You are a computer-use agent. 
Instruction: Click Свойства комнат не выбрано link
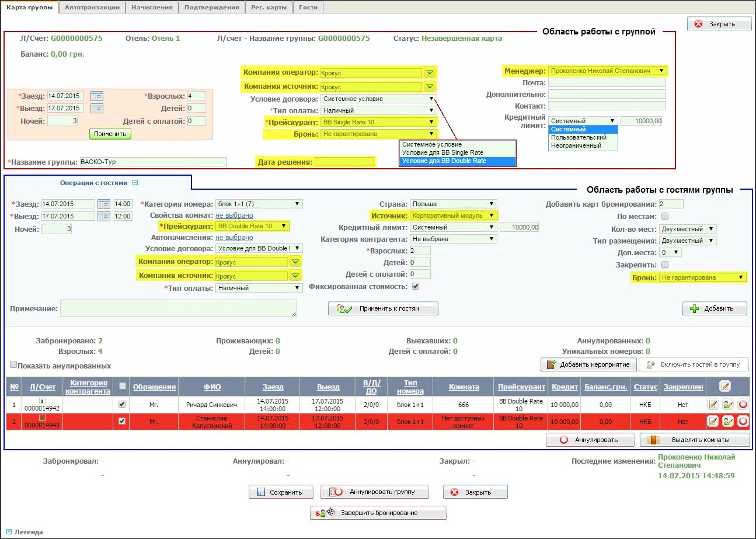234,215
